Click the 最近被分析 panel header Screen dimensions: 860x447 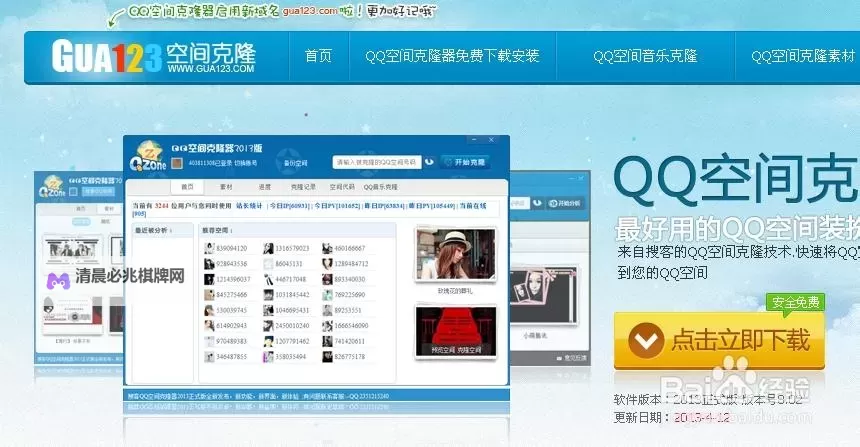(x=162, y=230)
